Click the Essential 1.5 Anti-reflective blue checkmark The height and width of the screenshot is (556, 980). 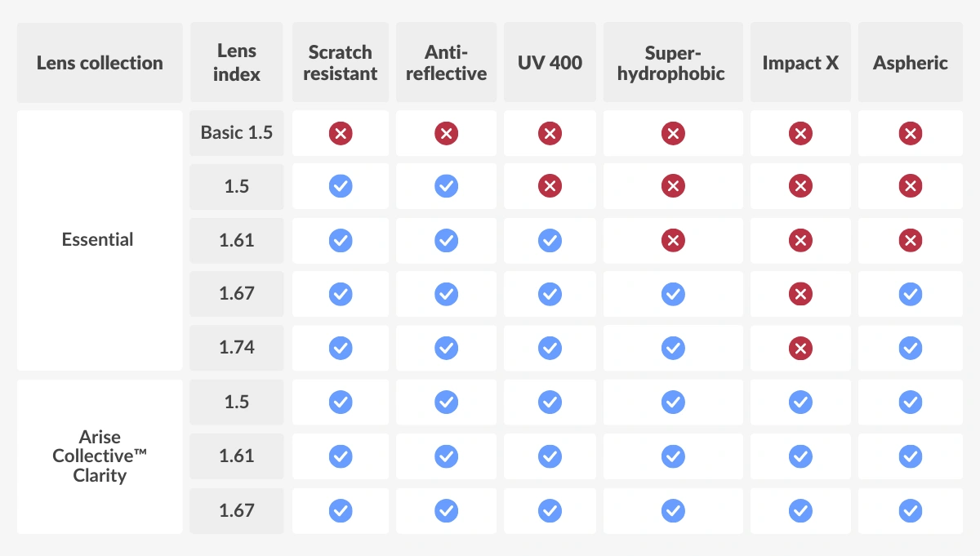pos(446,186)
